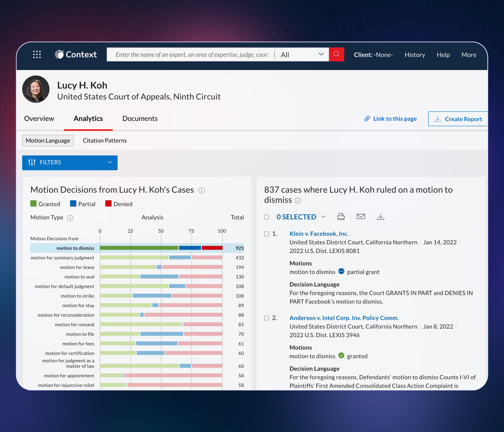The image size is (504, 432).
Task: Select the motion for stay row
Action: 137,305
